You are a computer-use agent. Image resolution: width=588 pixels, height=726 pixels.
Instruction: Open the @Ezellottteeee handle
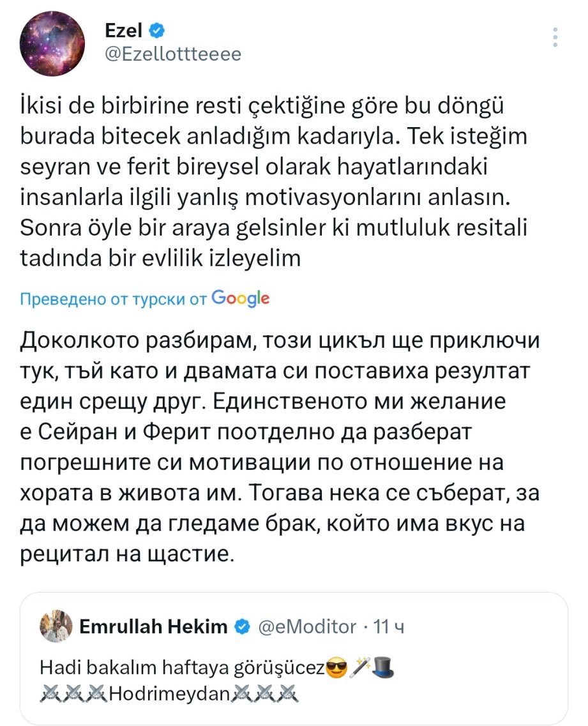(x=172, y=54)
